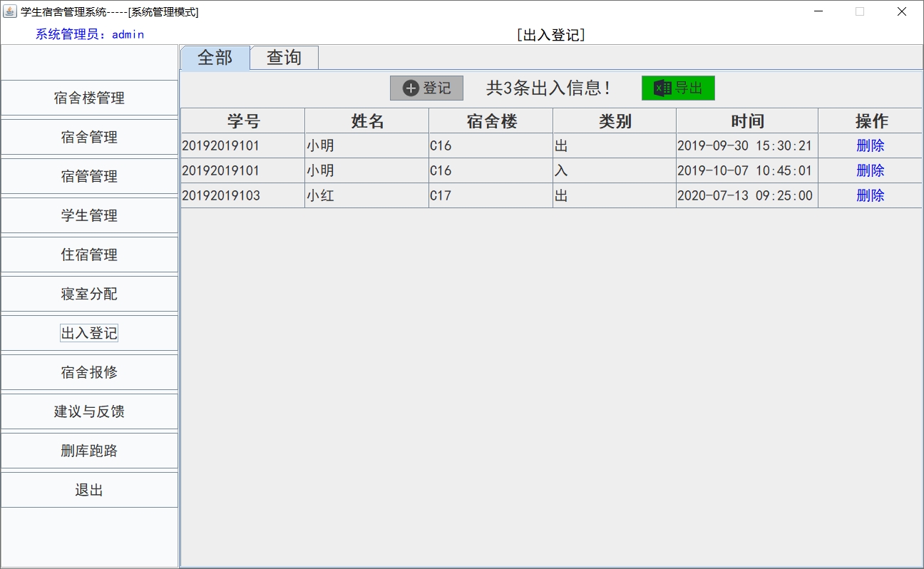Image resolution: width=924 pixels, height=569 pixels.
Task: Click the 宿舍楼 column header
Action: tap(491, 121)
